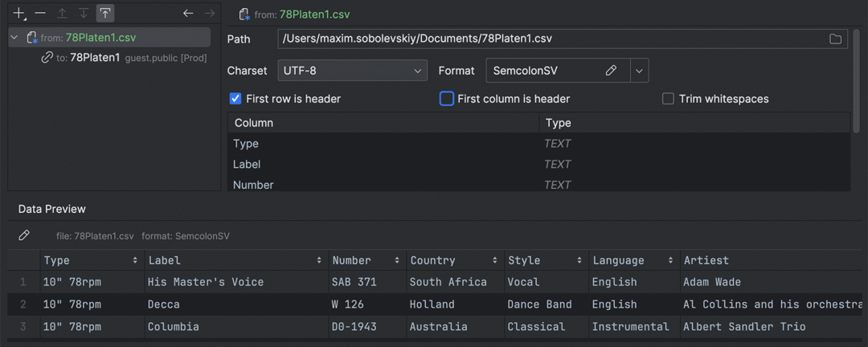
Task: Enable Trim whitespaces checkbox
Action: tap(668, 99)
